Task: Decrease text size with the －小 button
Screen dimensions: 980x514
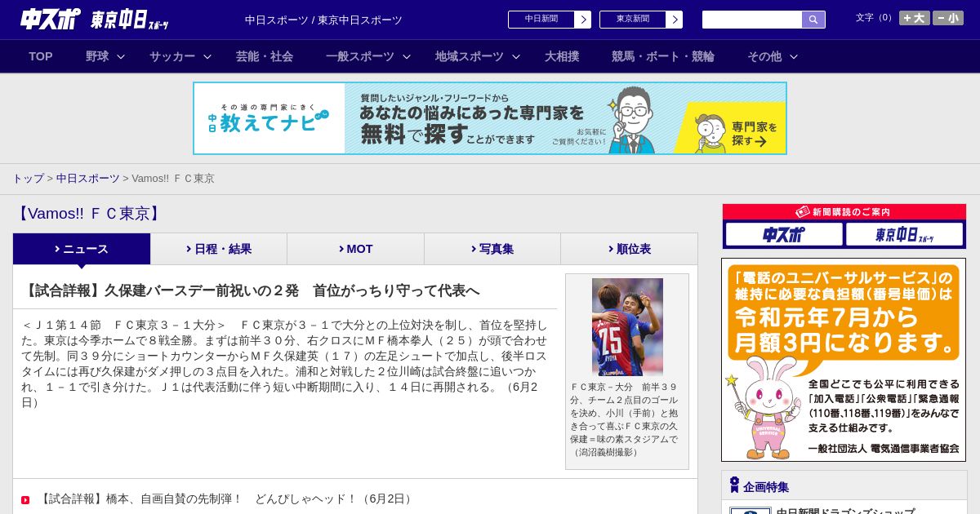Action: pyautogui.click(x=948, y=18)
